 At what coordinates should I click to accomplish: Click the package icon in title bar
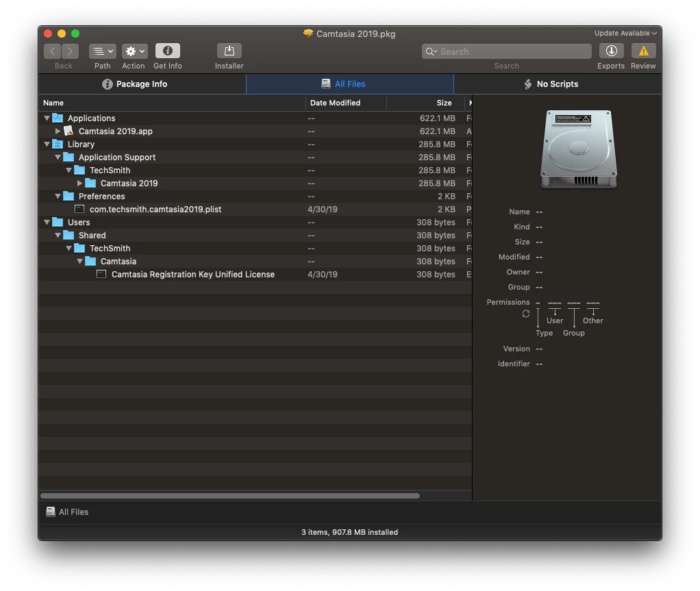coord(308,34)
